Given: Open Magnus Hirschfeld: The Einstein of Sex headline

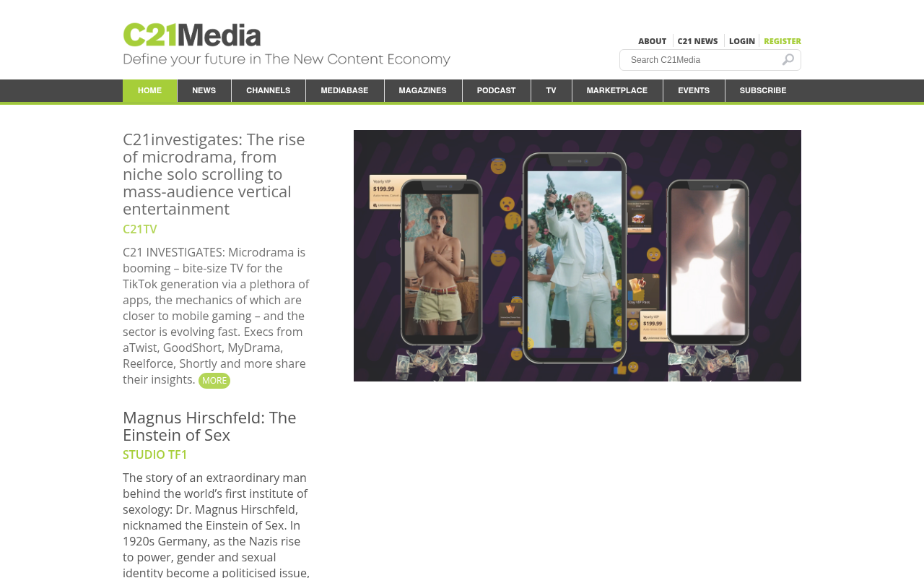Looking at the screenshot, I should 210,426.
